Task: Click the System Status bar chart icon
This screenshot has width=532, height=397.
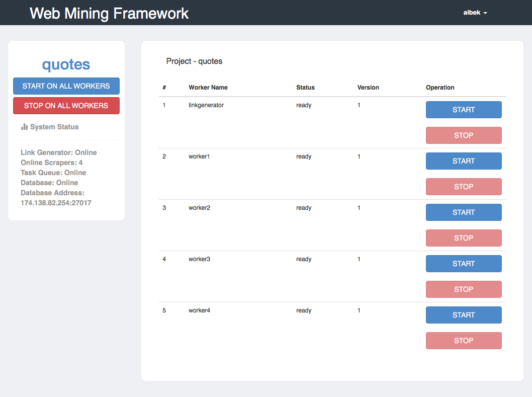Action: (24, 127)
